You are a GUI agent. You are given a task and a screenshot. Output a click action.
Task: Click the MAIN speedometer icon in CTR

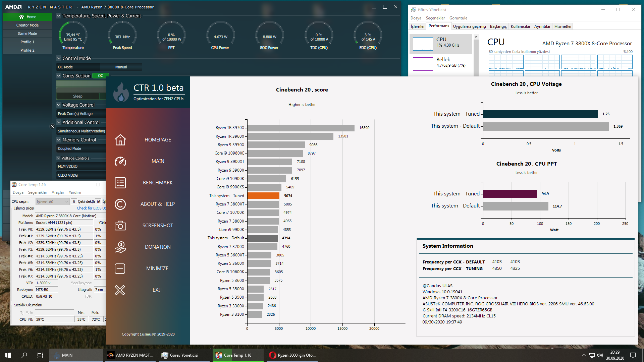120,161
